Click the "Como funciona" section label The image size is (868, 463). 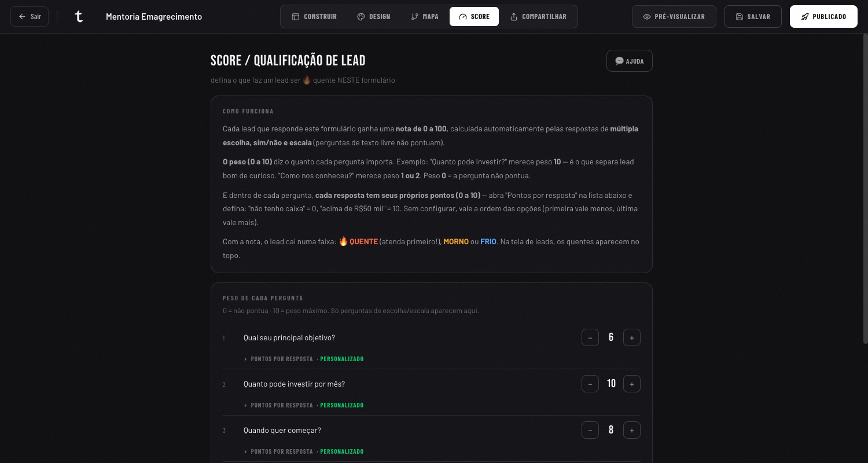point(248,111)
